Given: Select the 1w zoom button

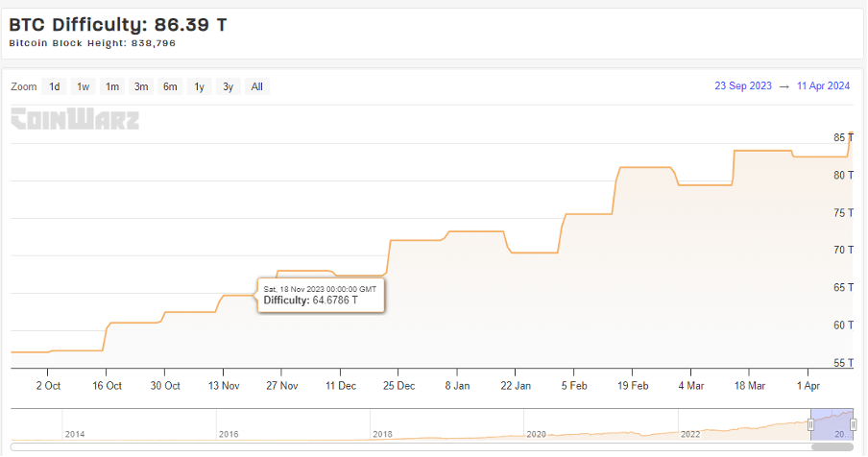Looking at the screenshot, I should coord(83,86).
